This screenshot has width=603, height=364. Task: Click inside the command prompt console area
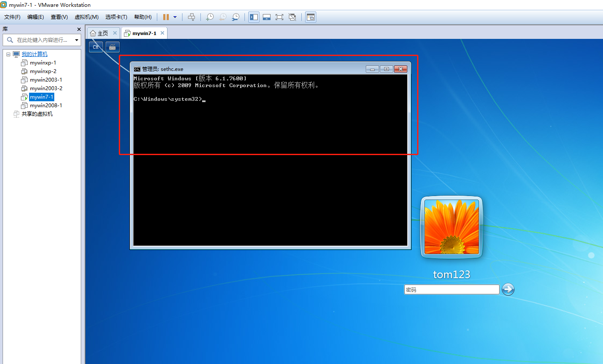coord(271,160)
